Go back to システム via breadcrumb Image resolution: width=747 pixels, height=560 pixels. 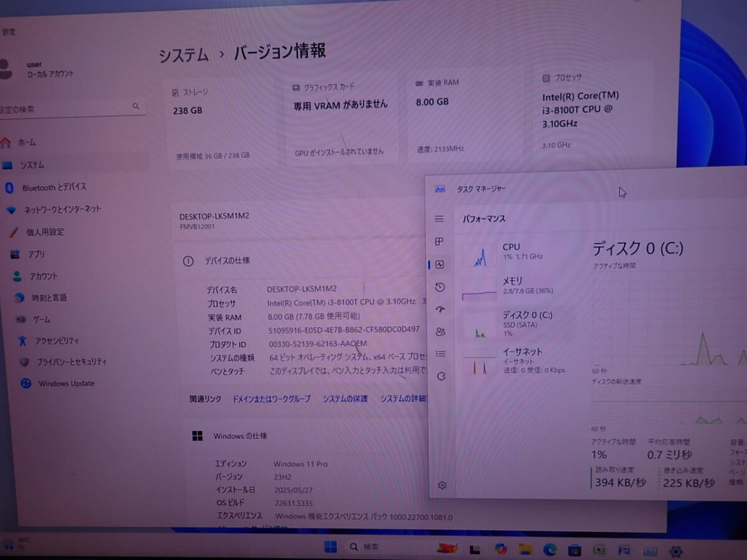pyautogui.click(x=184, y=55)
